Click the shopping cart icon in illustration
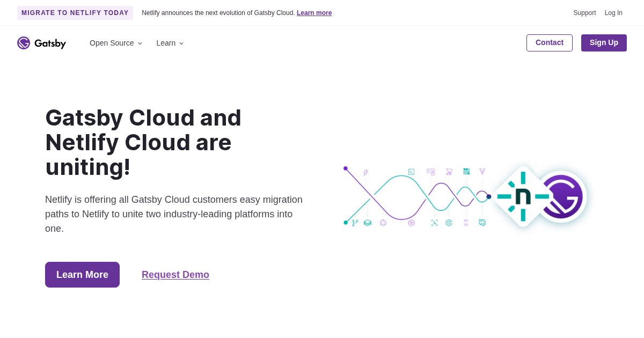The width and height of the screenshot is (644, 338). click(449, 172)
